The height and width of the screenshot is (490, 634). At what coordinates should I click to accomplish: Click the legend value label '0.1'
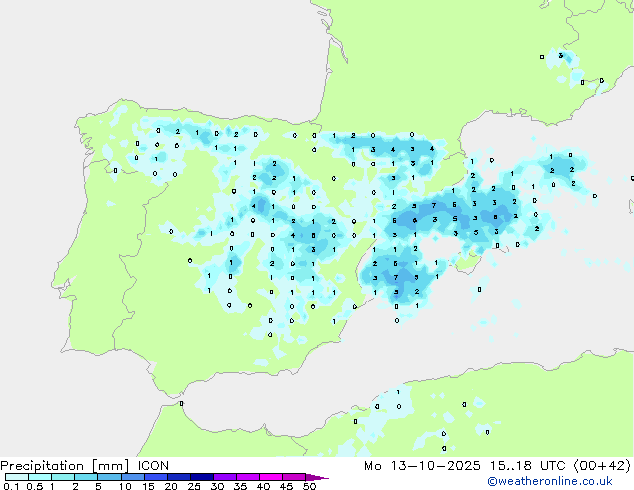(11, 486)
